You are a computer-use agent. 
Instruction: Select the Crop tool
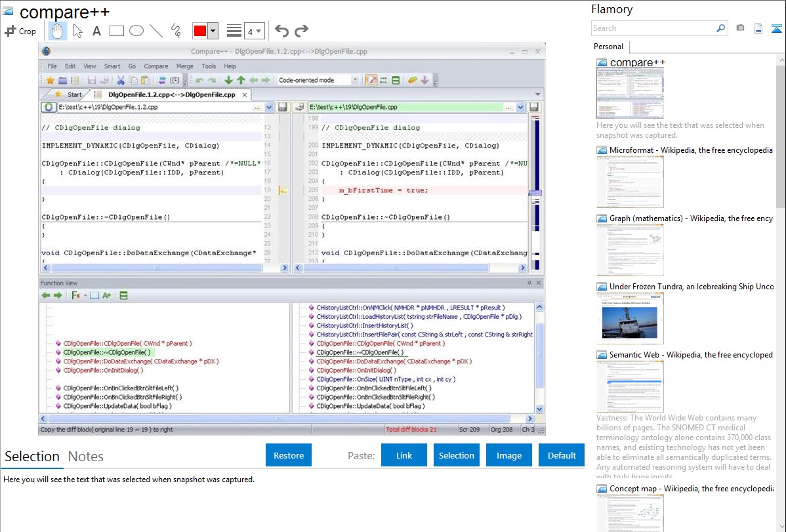tap(20, 31)
